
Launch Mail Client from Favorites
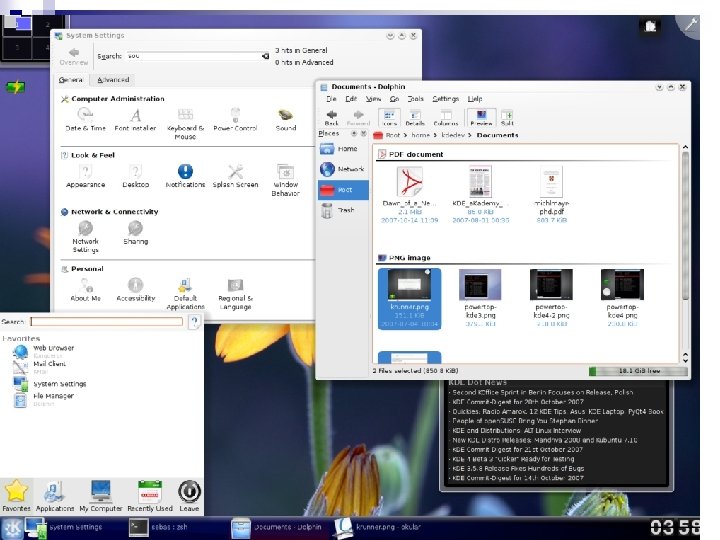tap(41, 367)
